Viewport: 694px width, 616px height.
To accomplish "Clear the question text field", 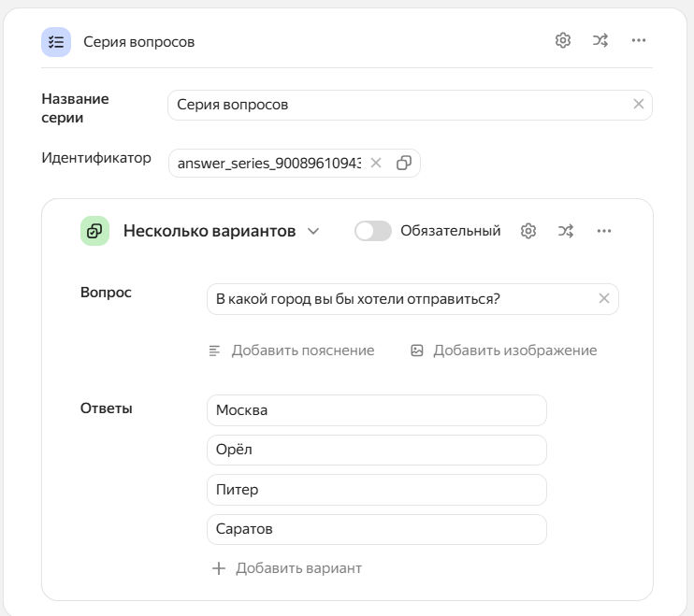I will pos(604,299).
